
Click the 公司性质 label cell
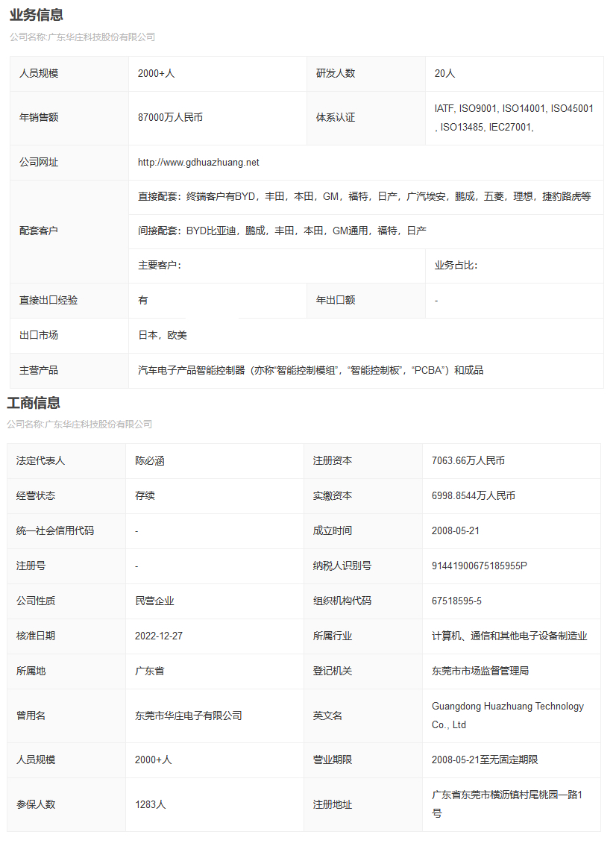(66, 601)
